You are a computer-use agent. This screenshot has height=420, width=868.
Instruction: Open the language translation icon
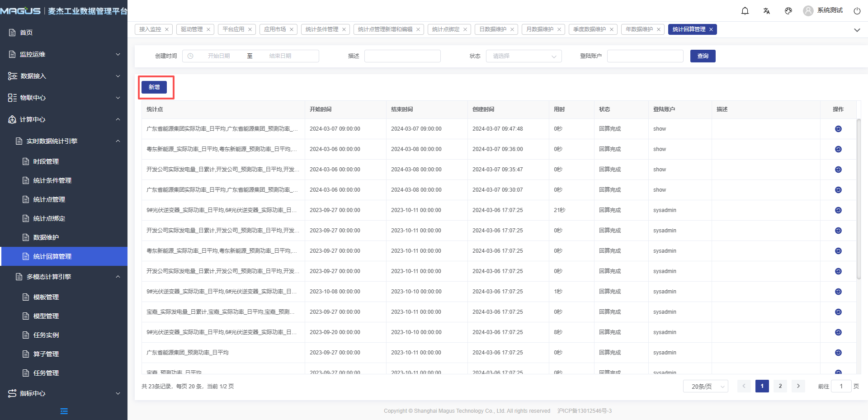[767, 11]
